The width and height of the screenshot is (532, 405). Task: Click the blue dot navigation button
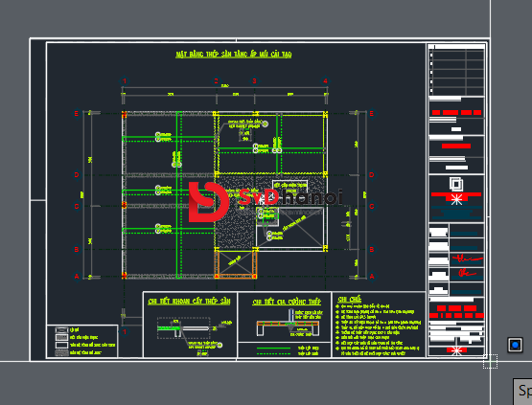(x=515, y=345)
